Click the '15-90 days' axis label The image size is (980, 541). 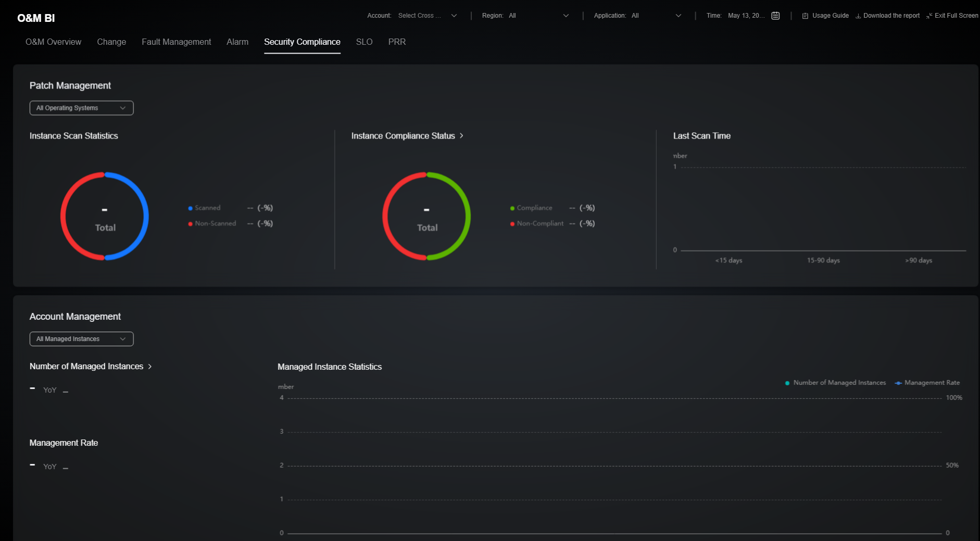pos(823,260)
